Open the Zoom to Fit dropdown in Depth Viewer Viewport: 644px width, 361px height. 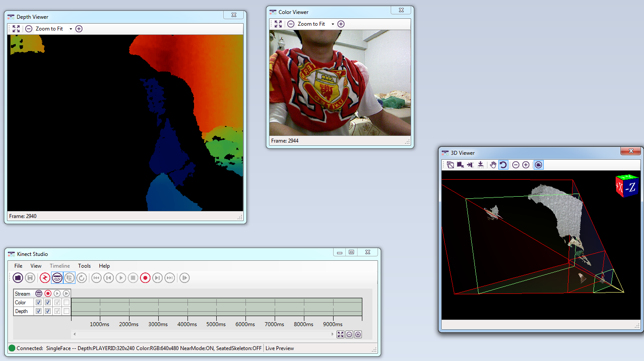70,28
